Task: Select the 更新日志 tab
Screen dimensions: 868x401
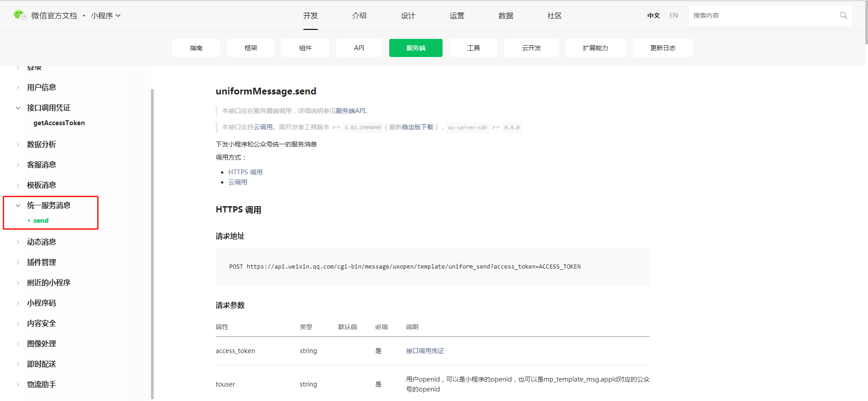Action: (663, 48)
